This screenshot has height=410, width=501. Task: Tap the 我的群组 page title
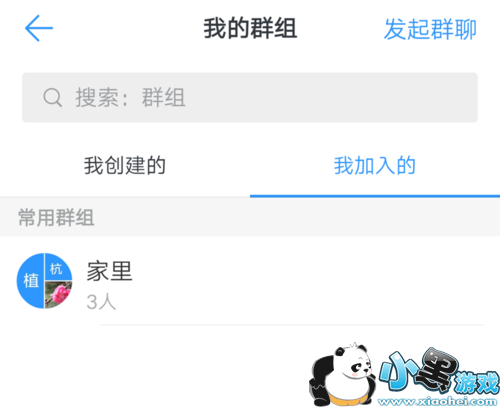[x=250, y=28]
